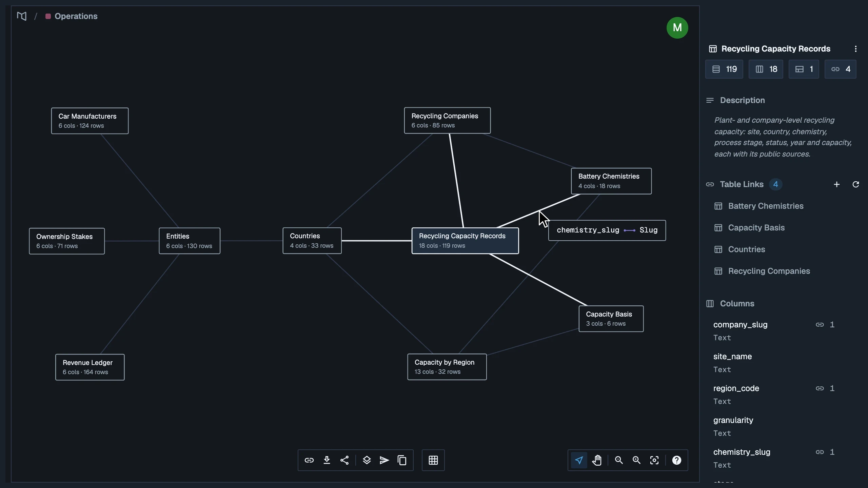This screenshot has height=488, width=868.
Task: Refresh the Table Links list
Action: 855,184
